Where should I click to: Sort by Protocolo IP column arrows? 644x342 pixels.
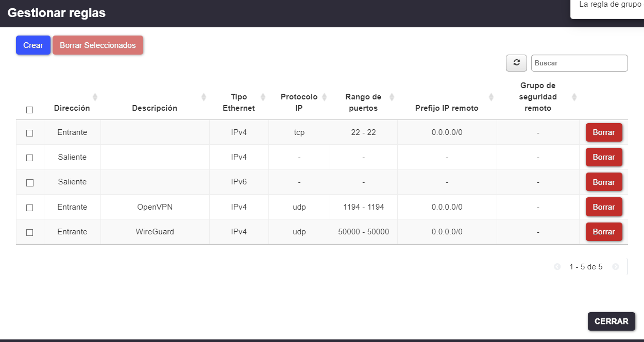(x=324, y=97)
